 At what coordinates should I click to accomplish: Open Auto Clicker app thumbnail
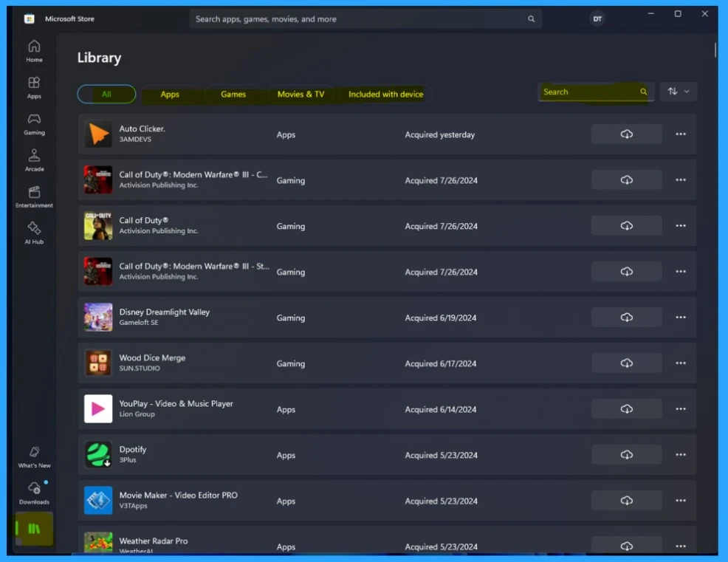click(x=98, y=134)
